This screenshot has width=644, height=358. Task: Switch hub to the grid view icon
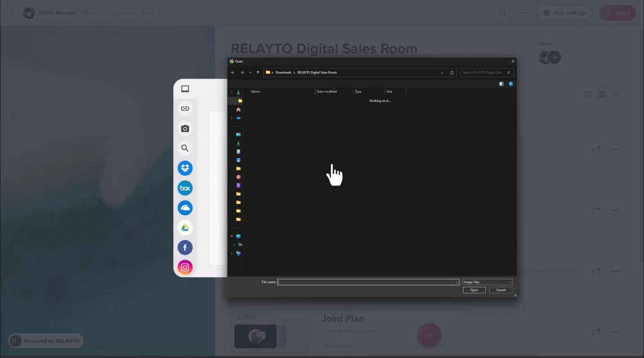click(x=588, y=94)
